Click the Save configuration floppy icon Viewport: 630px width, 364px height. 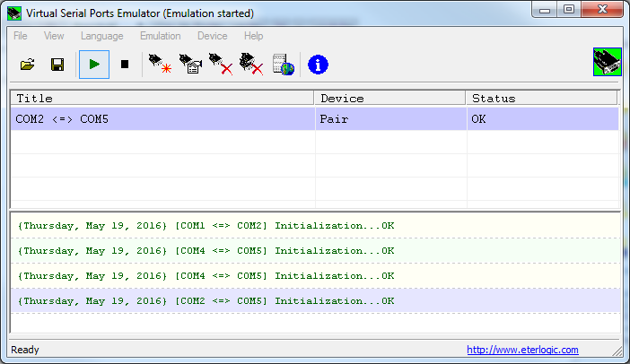point(57,65)
